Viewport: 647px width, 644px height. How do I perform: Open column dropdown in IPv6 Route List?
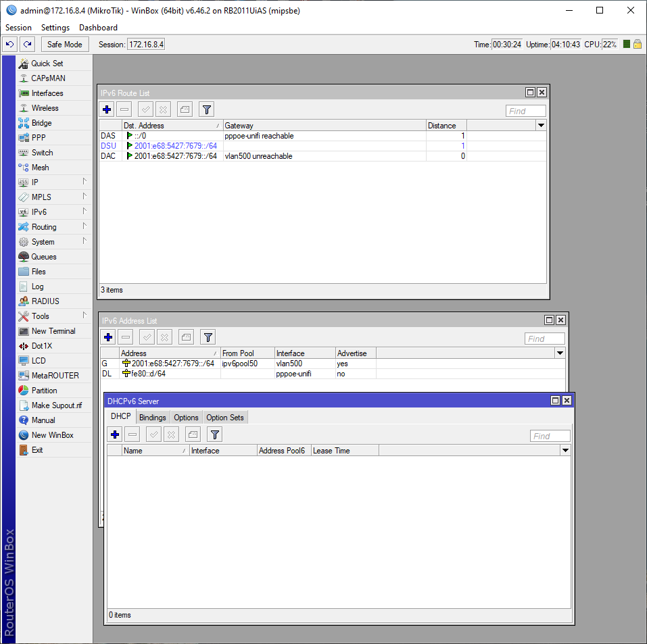(541, 126)
